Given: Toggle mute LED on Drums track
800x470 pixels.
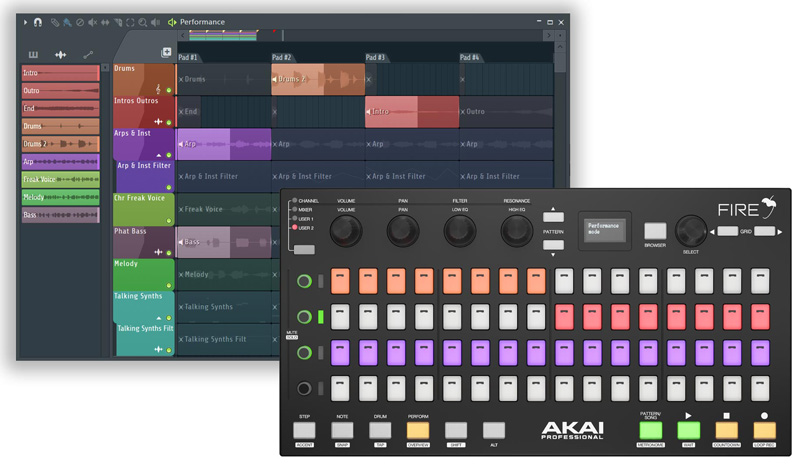Looking at the screenshot, I should (x=169, y=90).
